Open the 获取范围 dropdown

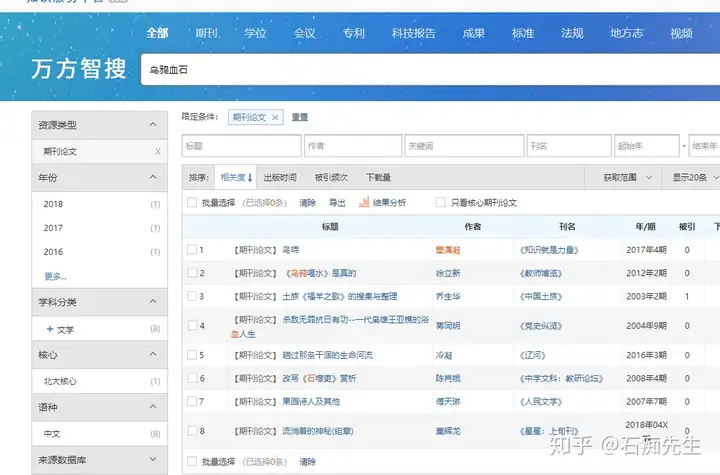(x=627, y=177)
